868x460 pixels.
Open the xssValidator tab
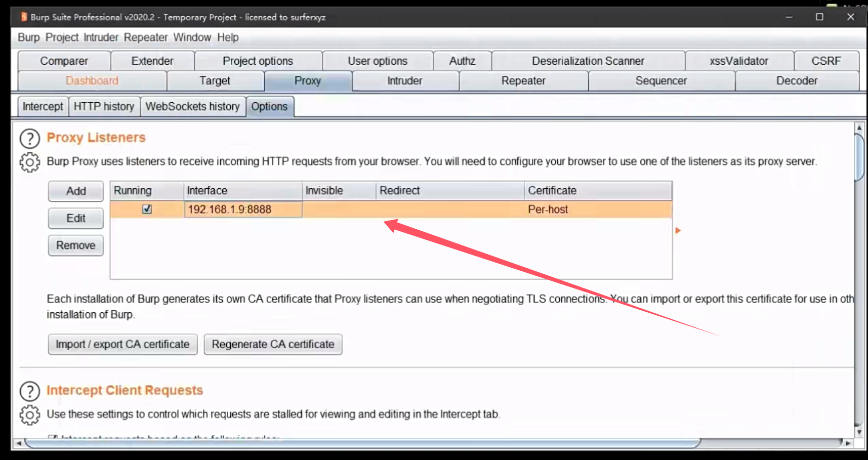(739, 61)
